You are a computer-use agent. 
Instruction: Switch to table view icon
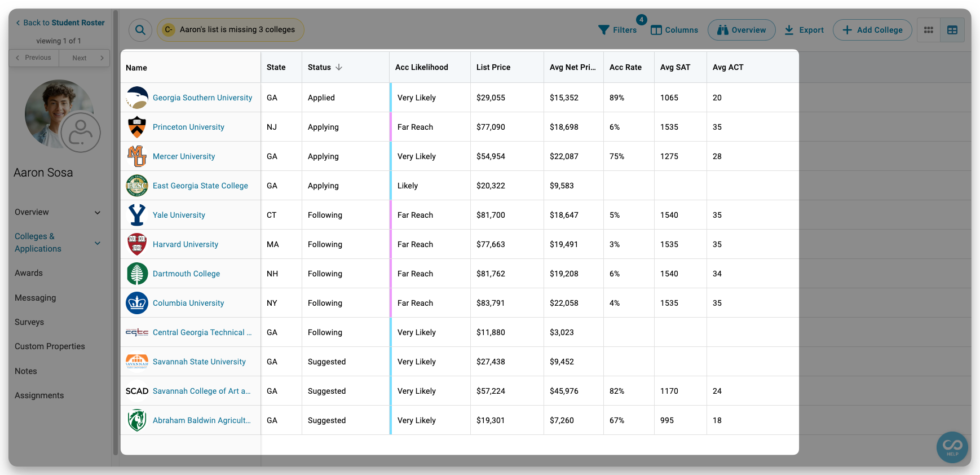click(x=952, y=30)
